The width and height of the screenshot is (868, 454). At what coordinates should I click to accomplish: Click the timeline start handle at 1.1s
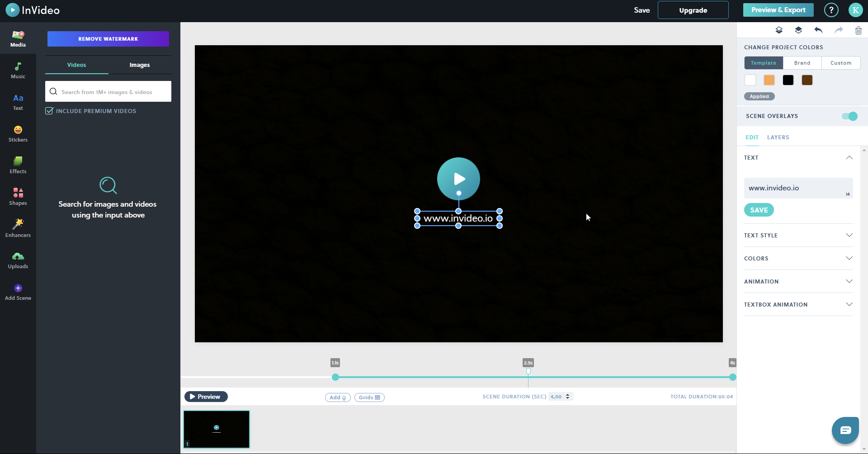click(x=335, y=377)
